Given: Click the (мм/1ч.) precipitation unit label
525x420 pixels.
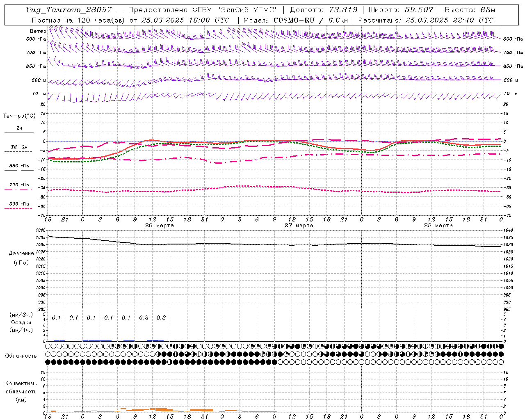Looking at the screenshot, I should coord(21,330).
